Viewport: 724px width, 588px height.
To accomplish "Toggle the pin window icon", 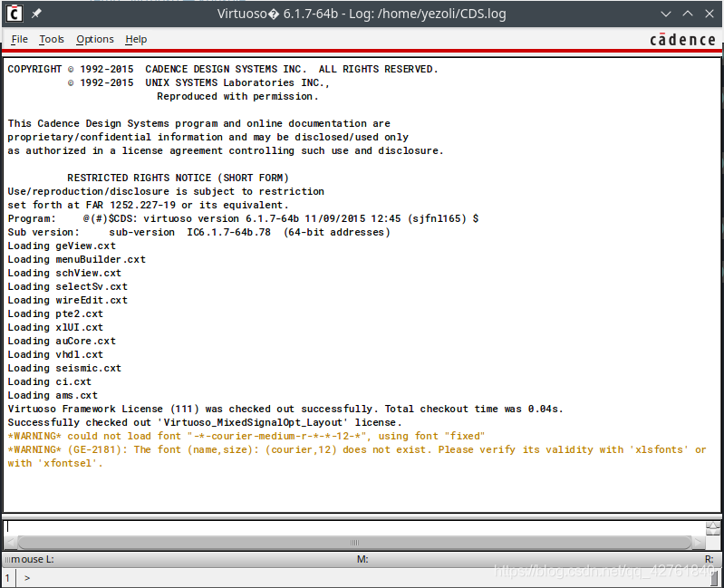I will [x=36, y=14].
